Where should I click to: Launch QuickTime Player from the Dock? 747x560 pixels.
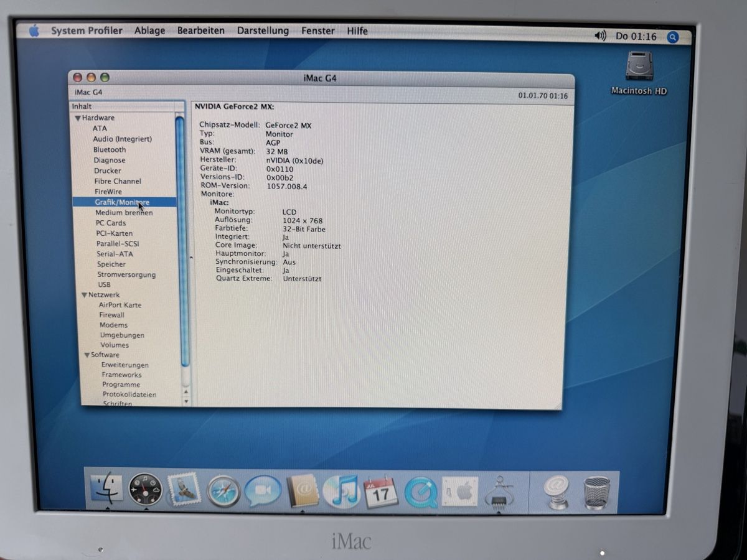[420, 493]
